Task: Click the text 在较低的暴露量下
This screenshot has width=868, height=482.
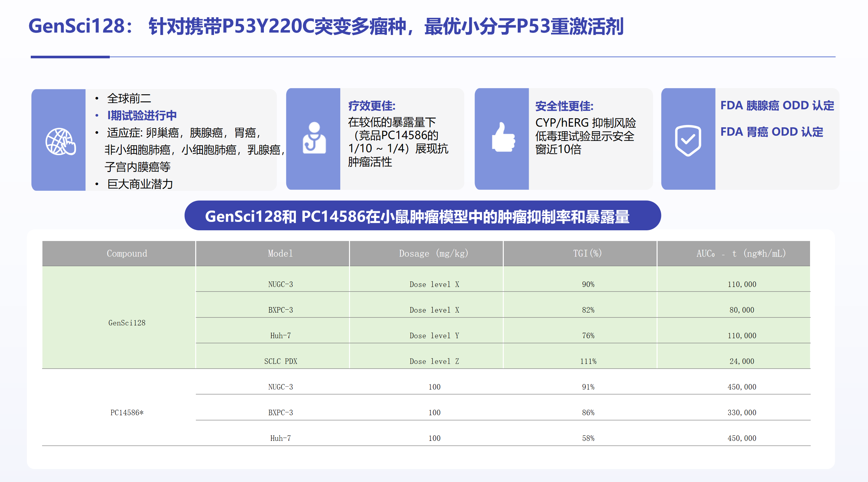Action: pyautogui.click(x=392, y=122)
